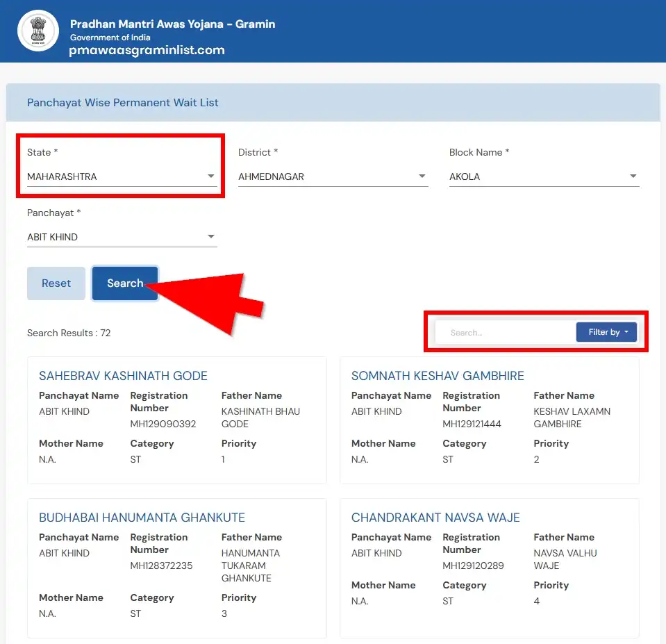Click father name NAVSA VALHU WAJE
Screen dimensions: 666x644
point(565,559)
